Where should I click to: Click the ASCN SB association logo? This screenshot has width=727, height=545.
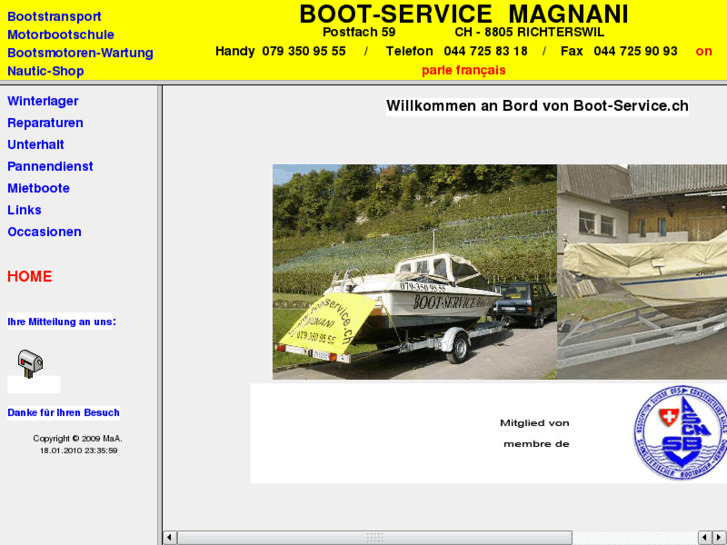[x=680, y=432]
